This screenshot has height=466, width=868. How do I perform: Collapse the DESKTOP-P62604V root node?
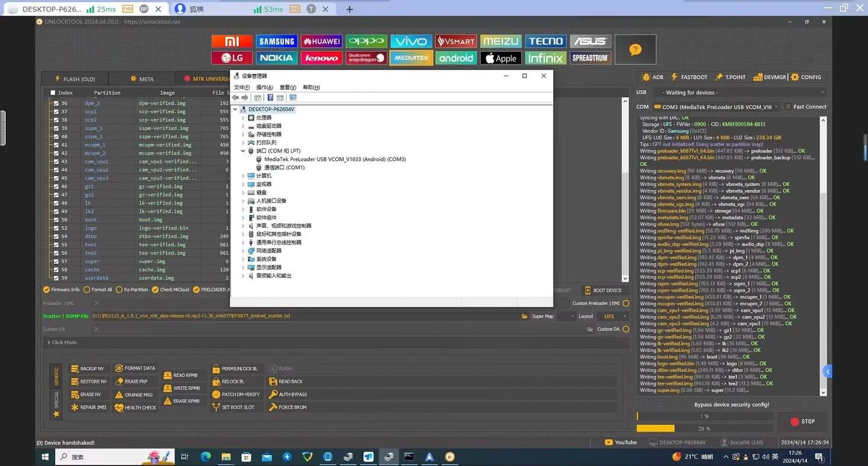pos(235,109)
